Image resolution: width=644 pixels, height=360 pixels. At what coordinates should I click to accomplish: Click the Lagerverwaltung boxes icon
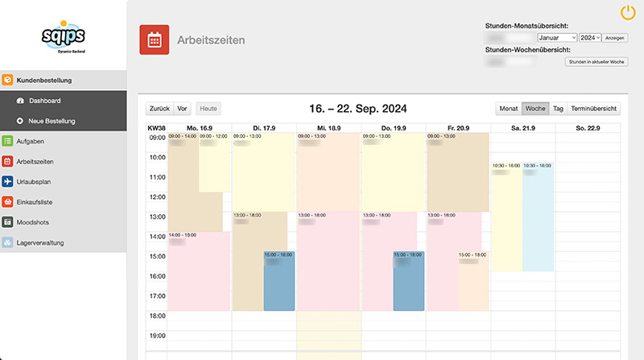(x=7, y=242)
